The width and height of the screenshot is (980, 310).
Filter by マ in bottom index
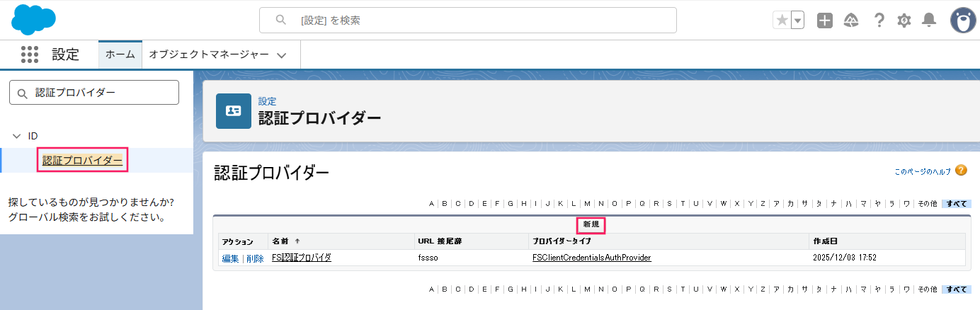click(863, 289)
